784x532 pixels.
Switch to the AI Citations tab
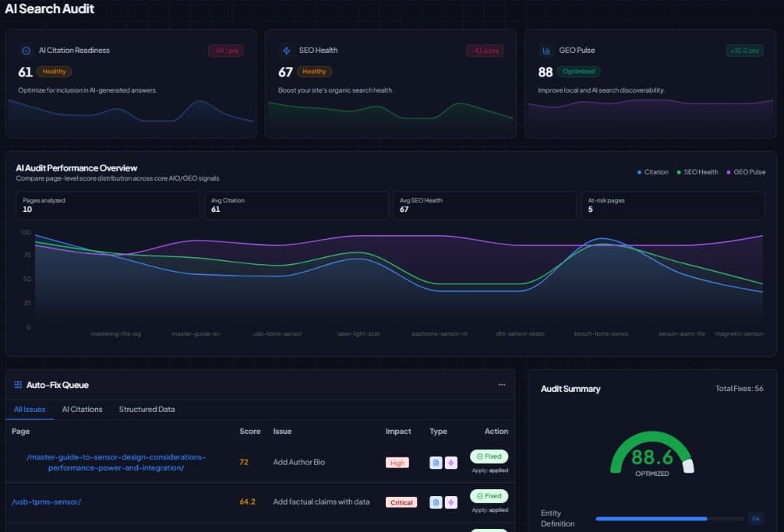coord(82,409)
